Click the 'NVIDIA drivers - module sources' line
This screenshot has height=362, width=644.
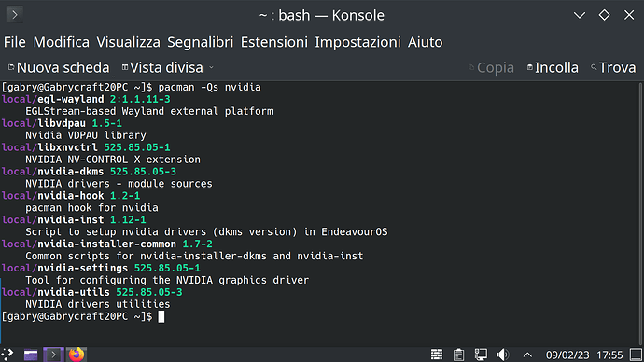119,184
